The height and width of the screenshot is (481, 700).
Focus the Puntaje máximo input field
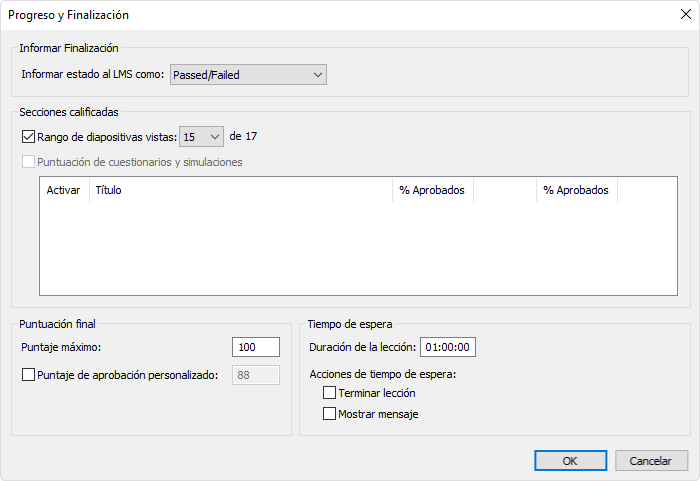(256, 347)
